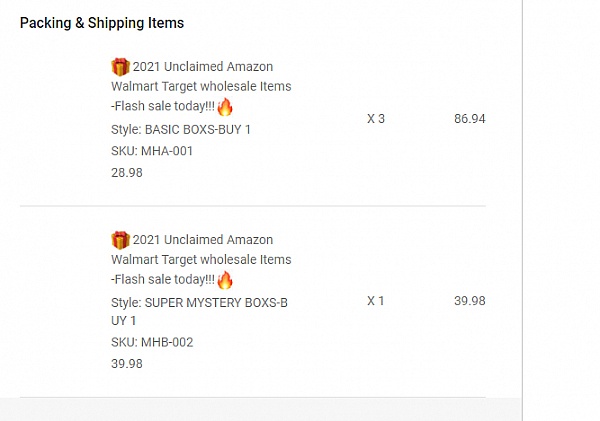Click the fire emoji after first item title
Screen dimensions: 600x421
pos(225,106)
